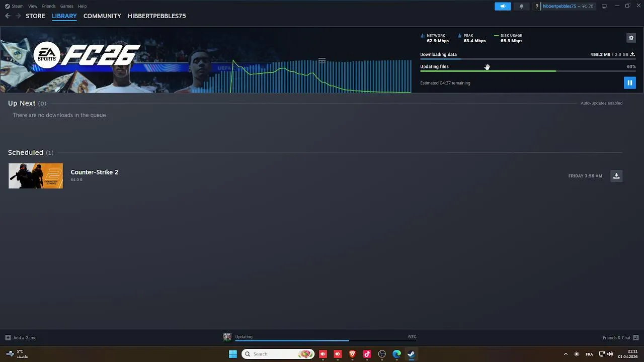This screenshot has height=362, width=644.
Task: Open the View menu
Action: coord(33,6)
